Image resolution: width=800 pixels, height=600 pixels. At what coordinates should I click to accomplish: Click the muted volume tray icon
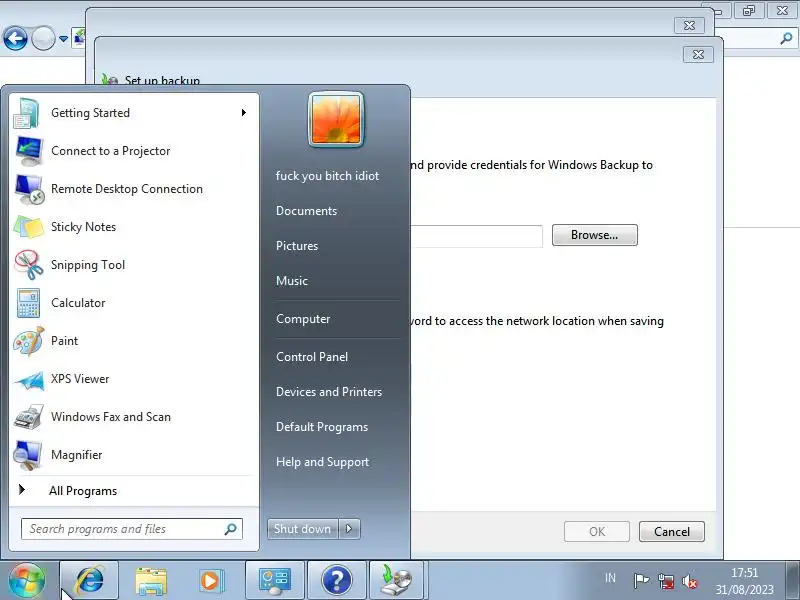689,581
